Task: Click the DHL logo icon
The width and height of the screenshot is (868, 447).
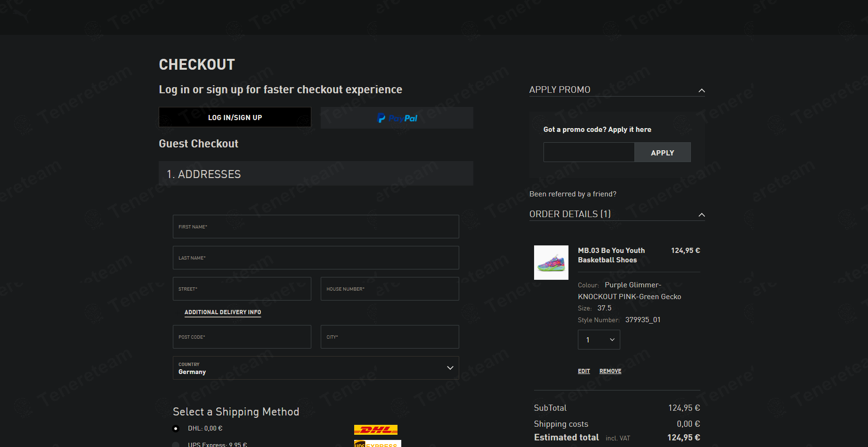Action: tap(376, 430)
